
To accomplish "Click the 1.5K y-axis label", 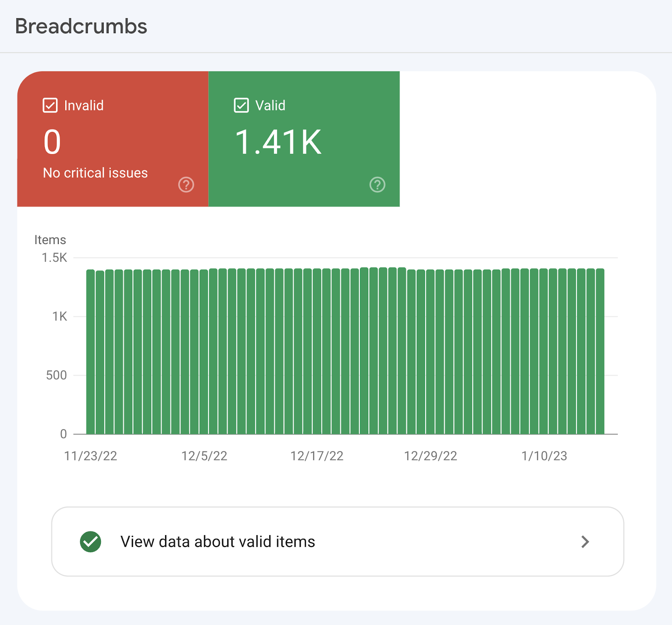I will (54, 258).
